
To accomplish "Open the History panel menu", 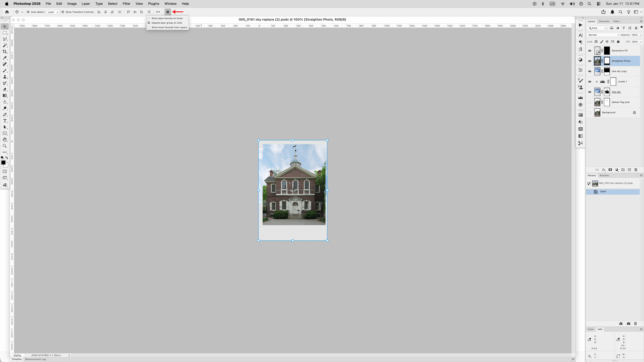I will point(641,175).
